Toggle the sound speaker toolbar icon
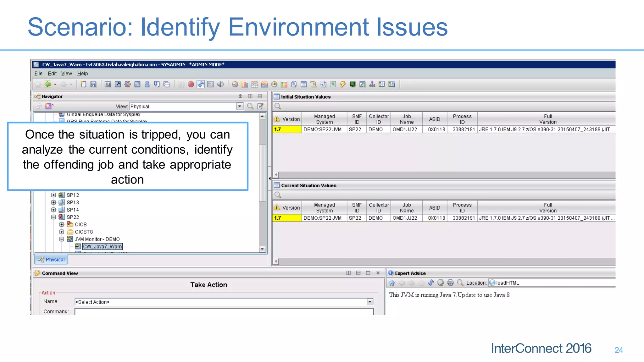 tap(220, 84)
